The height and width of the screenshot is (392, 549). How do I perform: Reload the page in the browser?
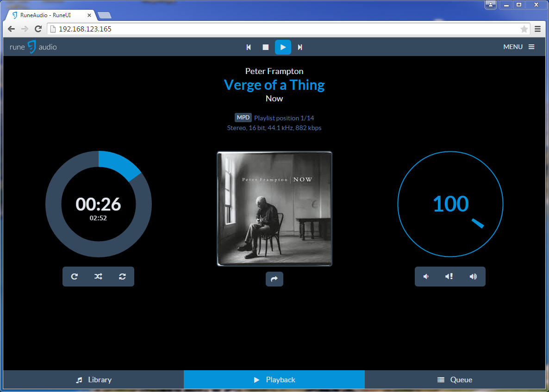point(38,29)
